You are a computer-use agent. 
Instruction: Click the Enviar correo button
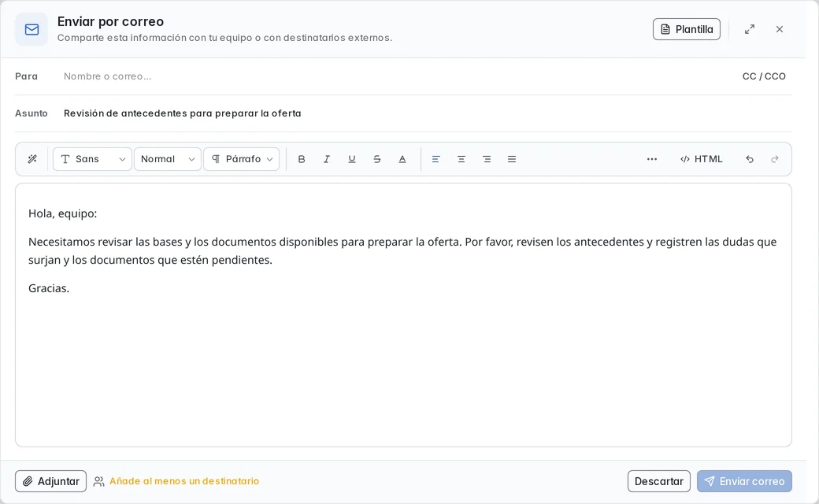tap(744, 481)
